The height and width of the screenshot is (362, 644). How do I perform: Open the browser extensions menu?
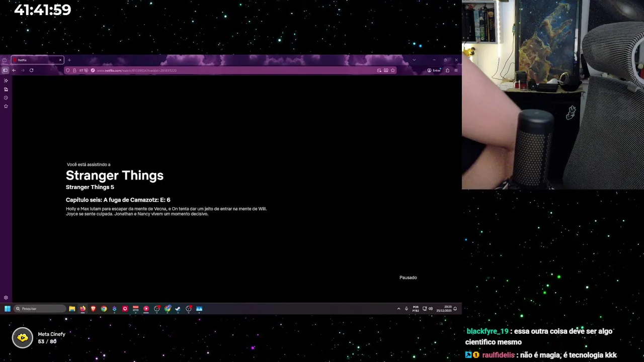click(447, 70)
